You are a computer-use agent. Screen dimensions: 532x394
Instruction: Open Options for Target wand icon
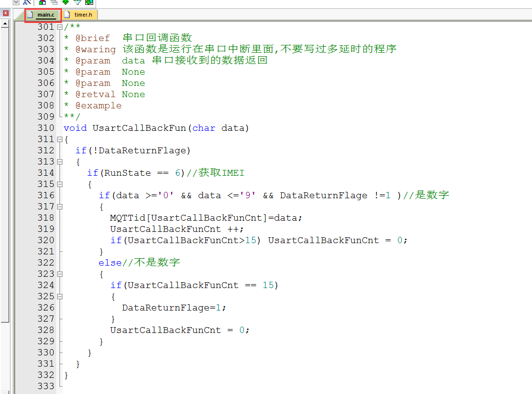(x=27, y=2)
